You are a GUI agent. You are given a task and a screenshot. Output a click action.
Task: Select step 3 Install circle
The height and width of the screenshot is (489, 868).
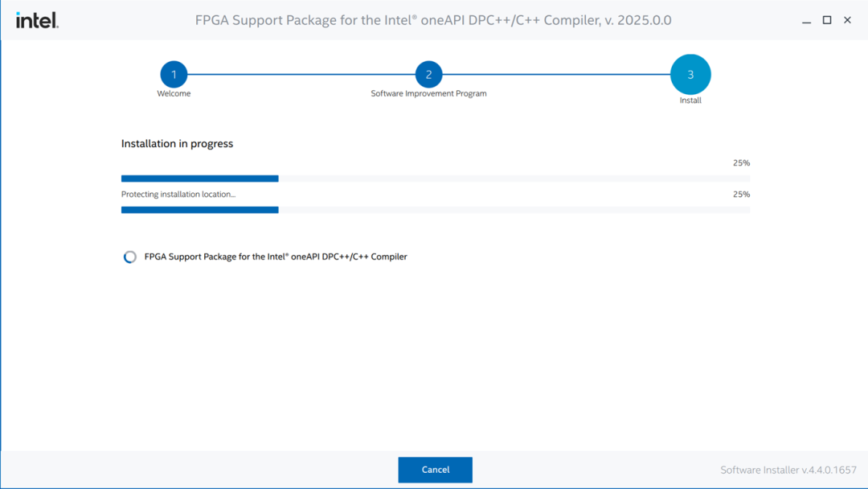690,74
